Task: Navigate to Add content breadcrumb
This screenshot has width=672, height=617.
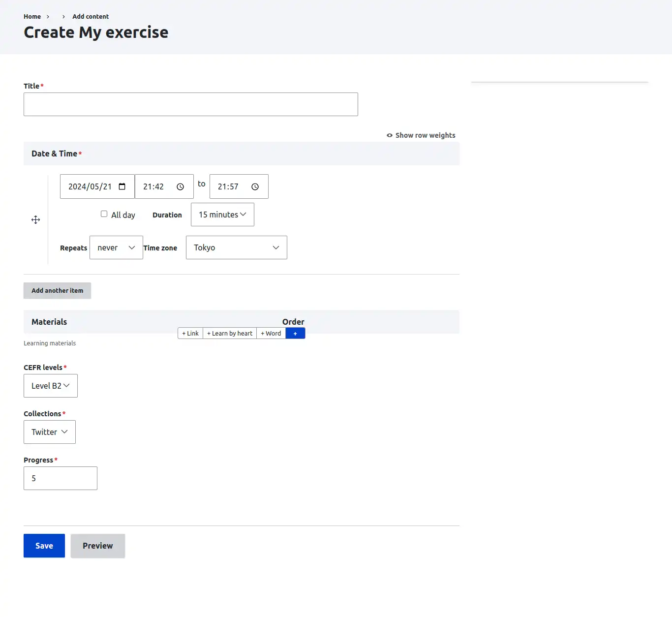Action: pos(91,16)
